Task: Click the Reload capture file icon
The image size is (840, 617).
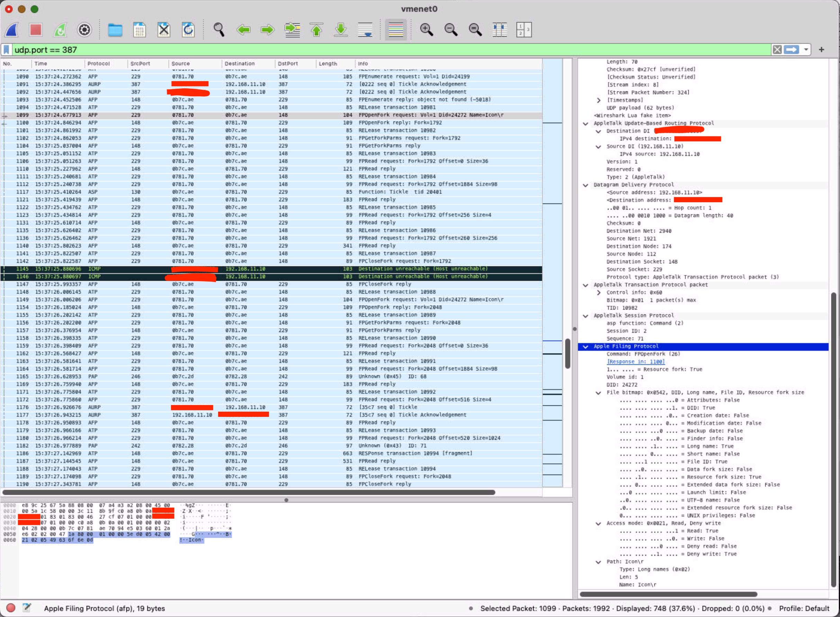Action: [188, 29]
